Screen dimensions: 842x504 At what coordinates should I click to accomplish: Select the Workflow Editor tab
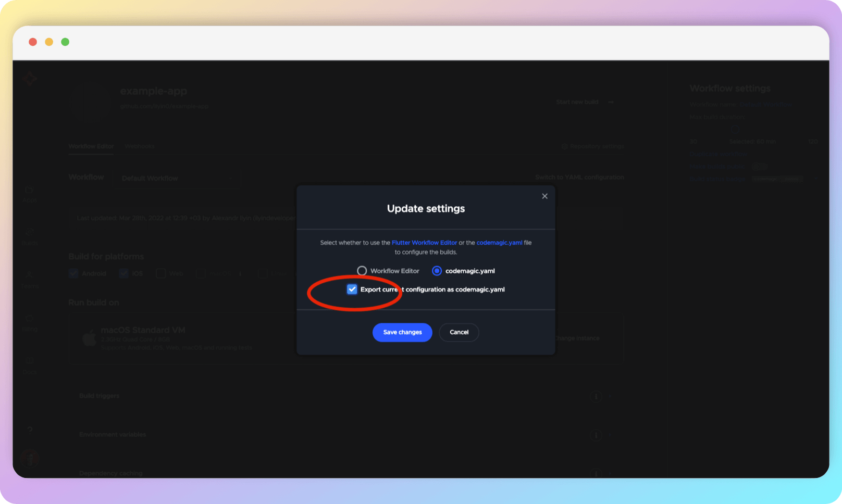pos(91,146)
